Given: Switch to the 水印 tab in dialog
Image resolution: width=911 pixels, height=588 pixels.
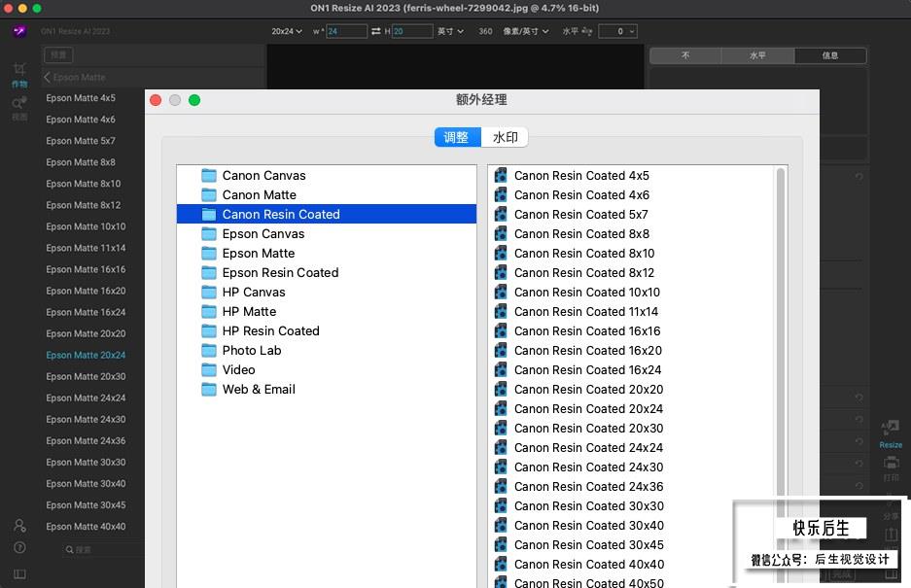Looking at the screenshot, I should [x=505, y=137].
